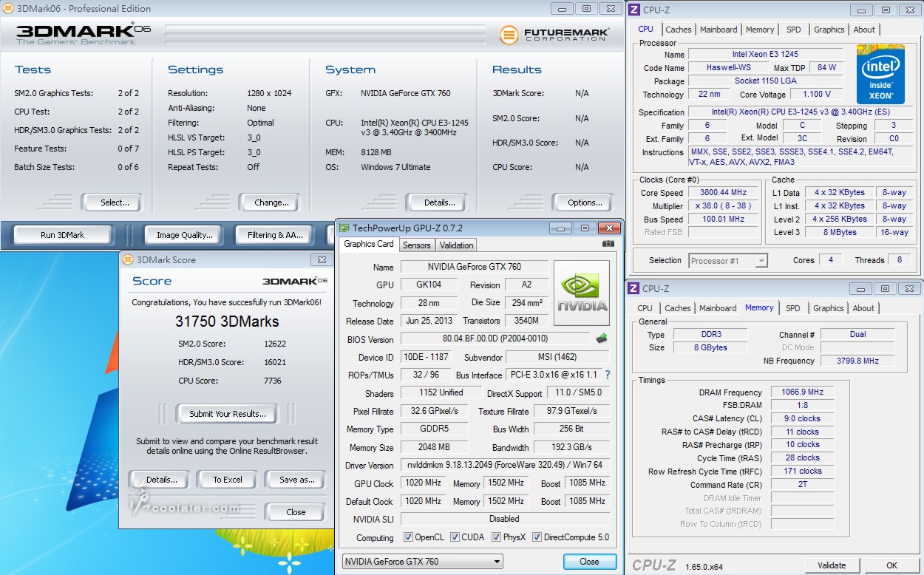Open the Mainboard tab in upper CPU-Z
Viewport: 924px width, 575px height.
pyautogui.click(x=719, y=30)
